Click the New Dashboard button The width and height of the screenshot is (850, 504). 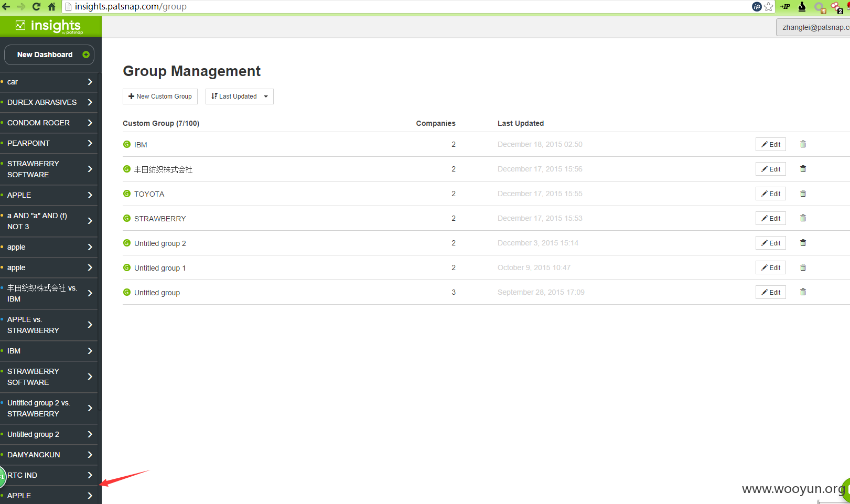click(x=49, y=55)
